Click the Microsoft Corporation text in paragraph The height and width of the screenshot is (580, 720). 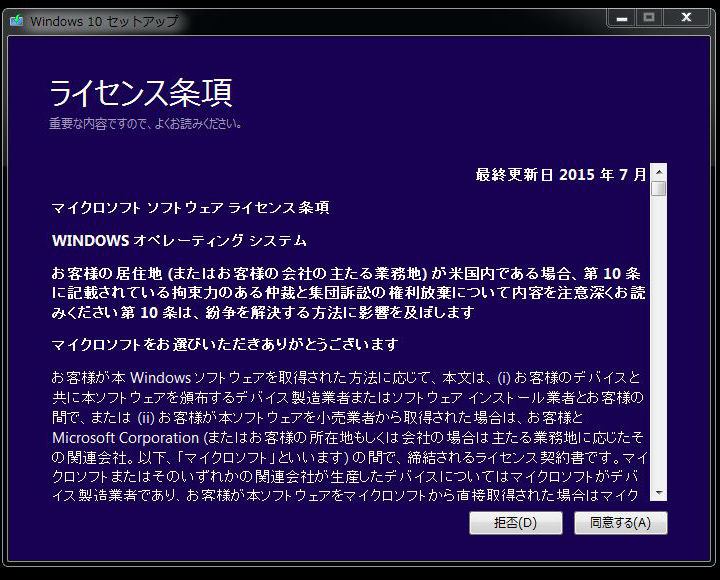tap(125, 438)
